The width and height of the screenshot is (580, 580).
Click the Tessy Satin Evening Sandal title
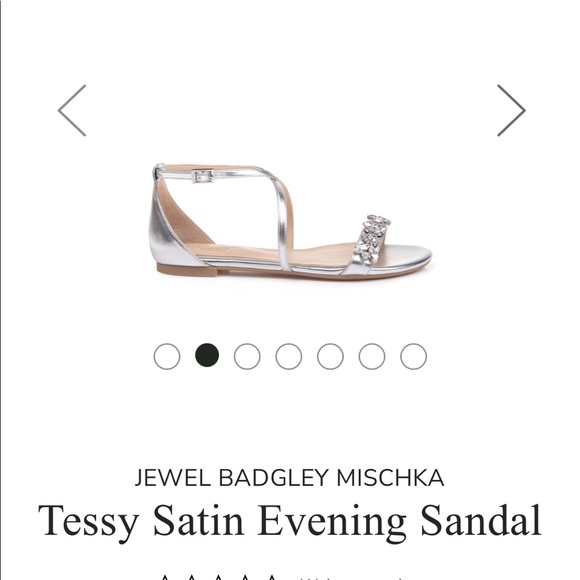290,521
